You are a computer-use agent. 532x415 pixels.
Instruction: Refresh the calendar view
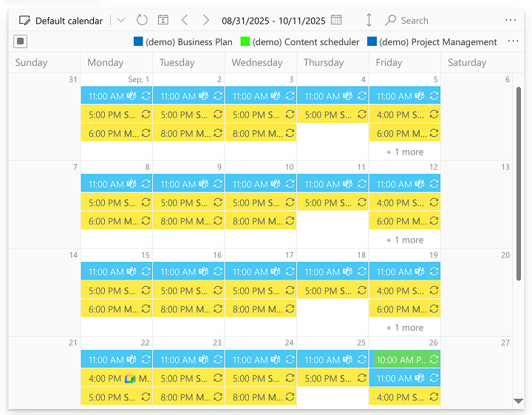coord(142,21)
